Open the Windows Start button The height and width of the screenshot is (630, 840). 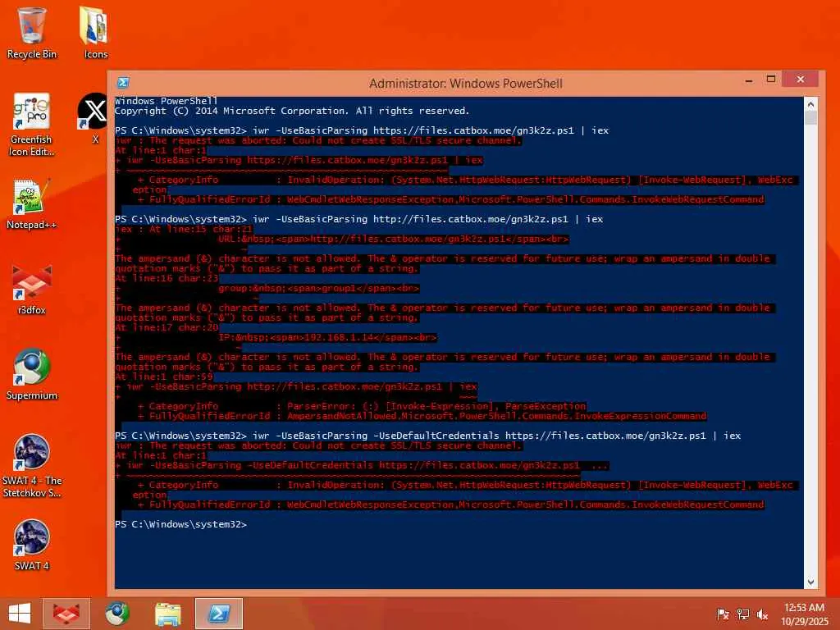coord(20,614)
